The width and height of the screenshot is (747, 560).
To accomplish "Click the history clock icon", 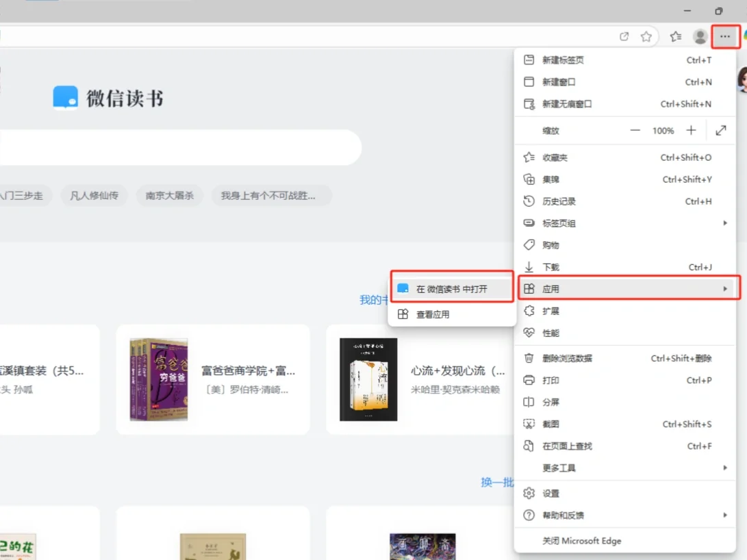I will pos(529,201).
